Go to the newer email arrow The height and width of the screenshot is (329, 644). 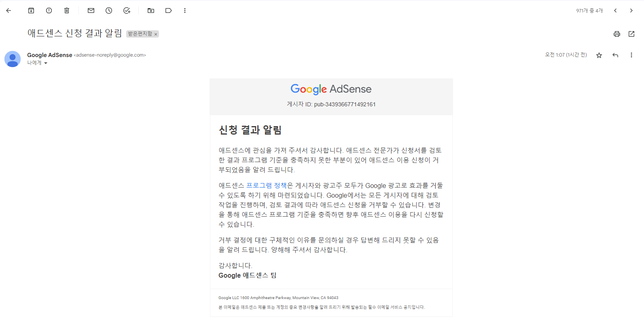click(x=615, y=11)
